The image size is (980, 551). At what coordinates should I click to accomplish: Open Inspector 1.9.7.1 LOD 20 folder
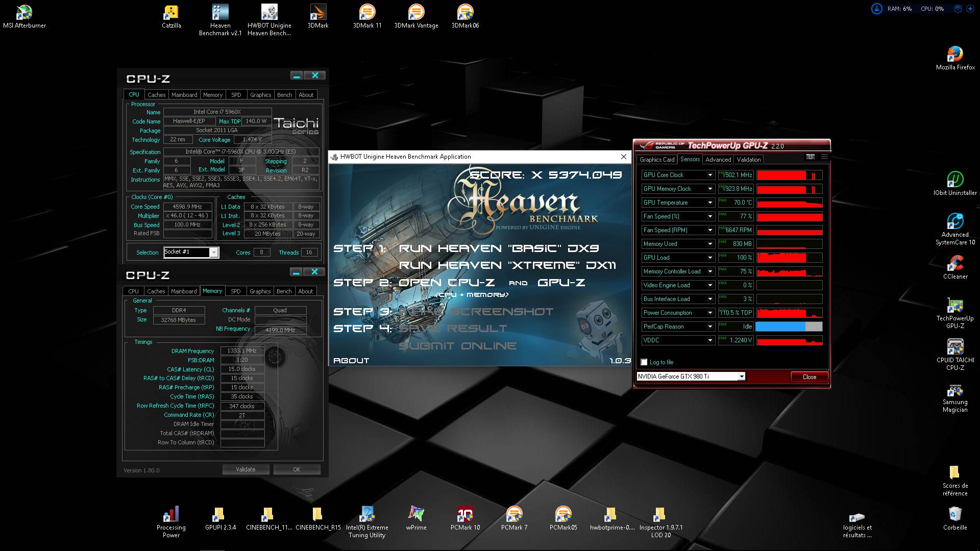(x=661, y=522)
